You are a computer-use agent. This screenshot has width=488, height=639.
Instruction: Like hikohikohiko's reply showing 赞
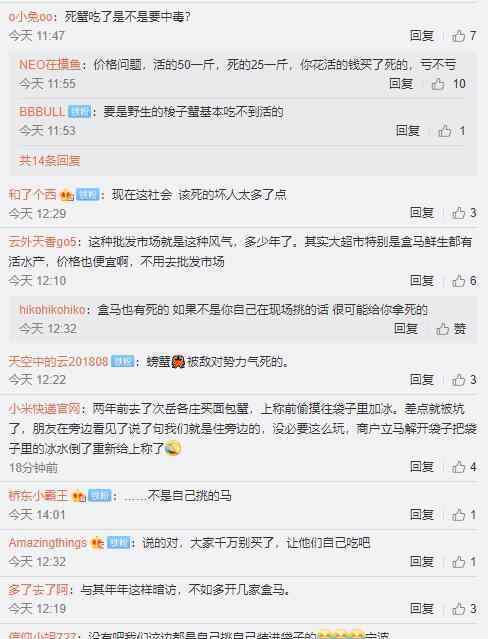pyautogui.click(x=451, y=329)
